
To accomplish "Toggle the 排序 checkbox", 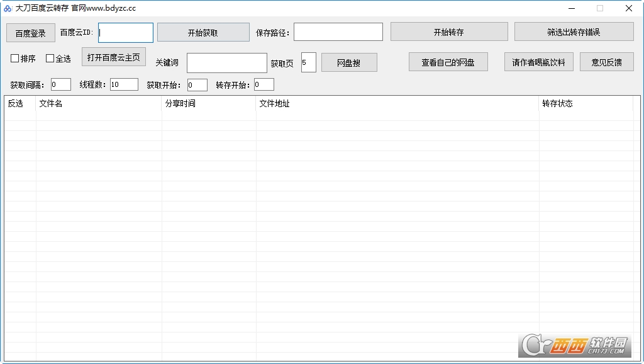I will pos(15,59).
